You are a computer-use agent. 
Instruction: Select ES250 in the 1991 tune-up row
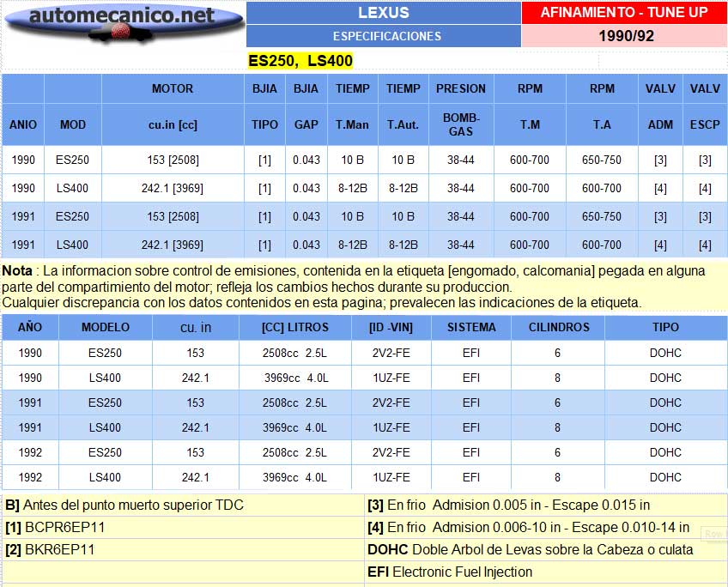click(72, 217)
